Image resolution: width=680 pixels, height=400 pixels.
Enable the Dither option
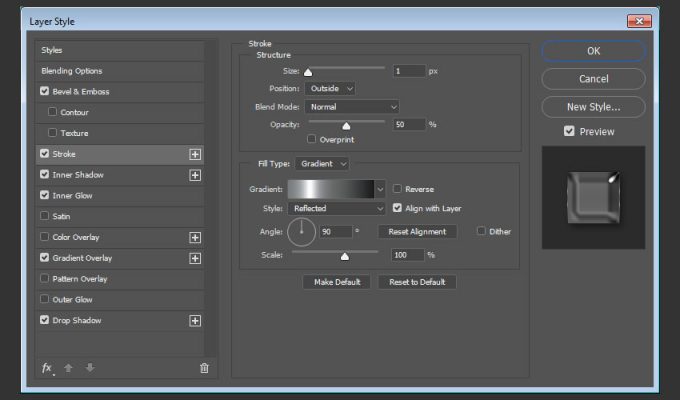coord(481,231)
